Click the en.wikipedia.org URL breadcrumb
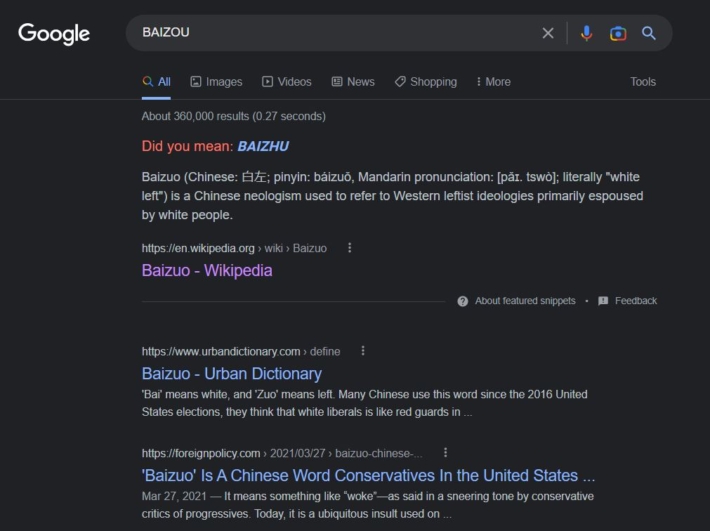Screen dimensions: 710x531 (x=234, y=248)
